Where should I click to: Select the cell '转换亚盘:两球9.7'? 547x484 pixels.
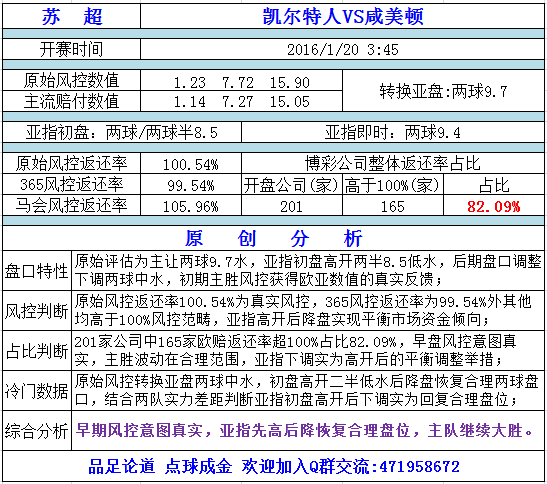click(443, 91)
